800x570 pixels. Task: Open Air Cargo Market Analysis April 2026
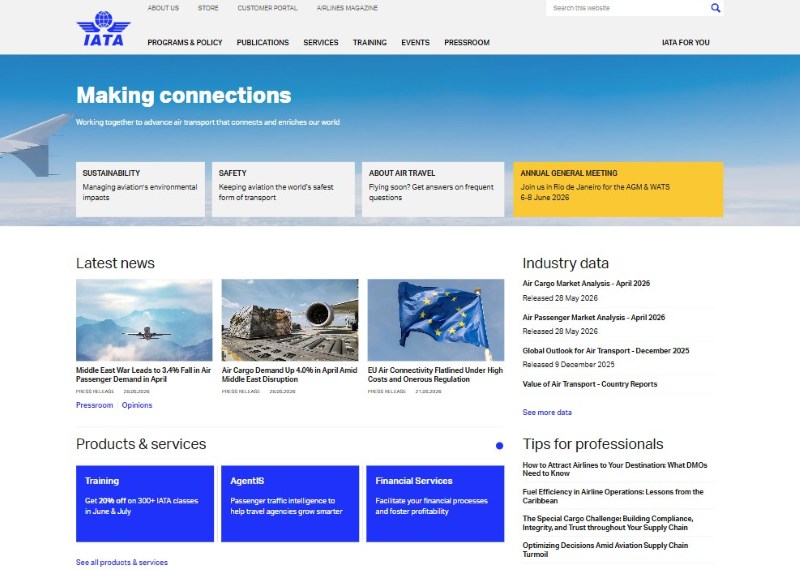pos(586,283)
